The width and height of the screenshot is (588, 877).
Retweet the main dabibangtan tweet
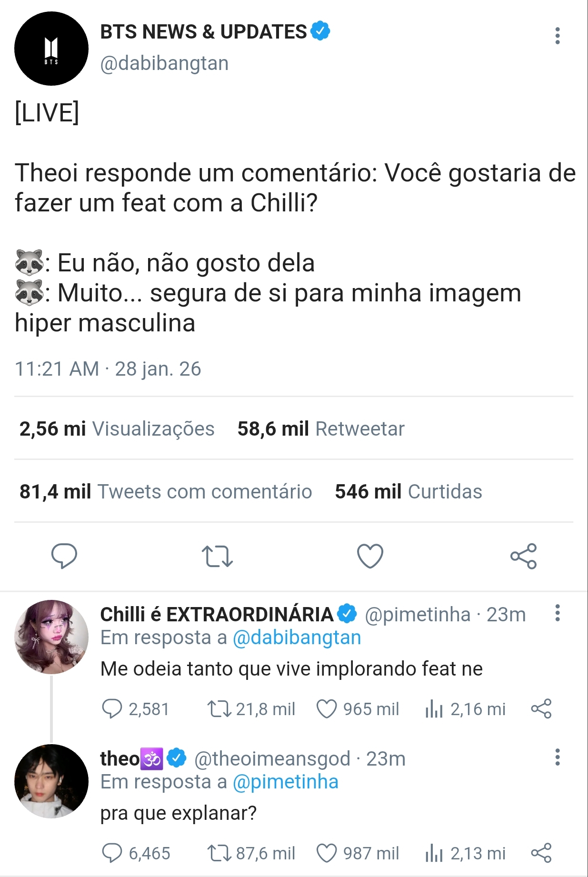(x=217, y=556)
